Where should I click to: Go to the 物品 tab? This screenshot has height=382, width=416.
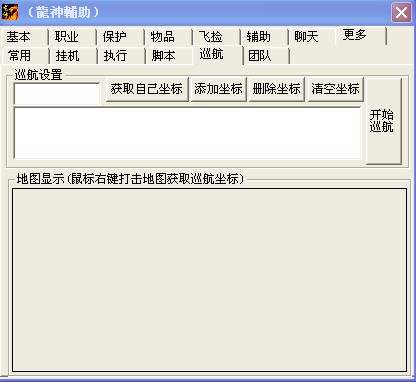coord(169,37)
